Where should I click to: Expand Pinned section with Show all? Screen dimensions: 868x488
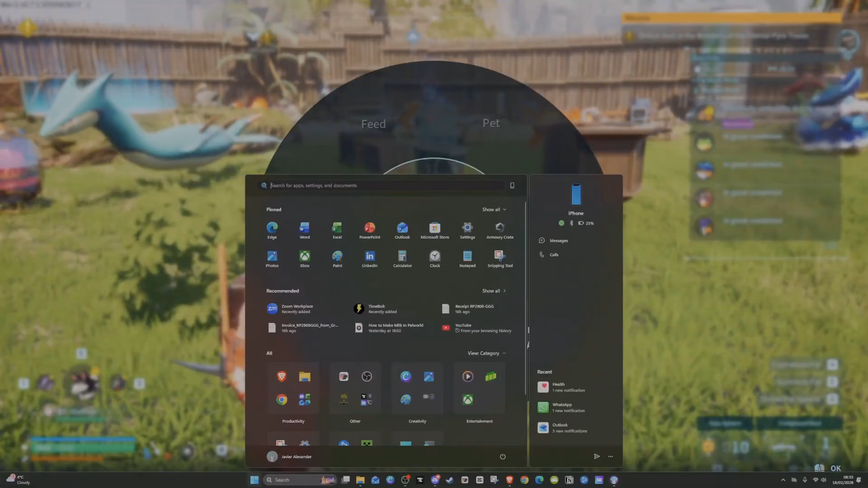494,209
